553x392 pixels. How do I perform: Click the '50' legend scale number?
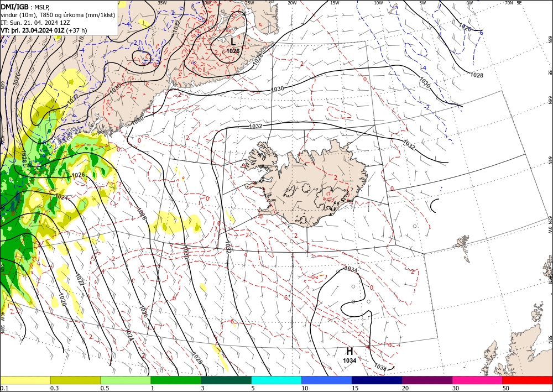coord(505,388)
